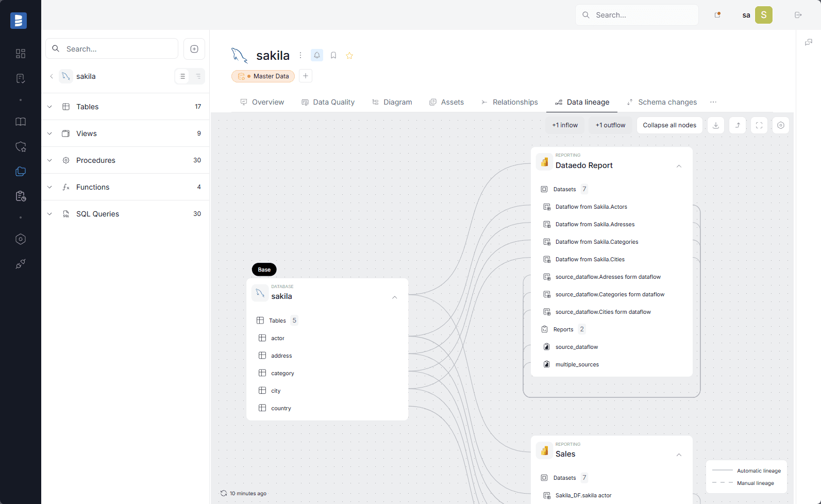This screenshot has height=504, width=821.
Task: Click the logout icon in top bar
Action: coord(798,15)
